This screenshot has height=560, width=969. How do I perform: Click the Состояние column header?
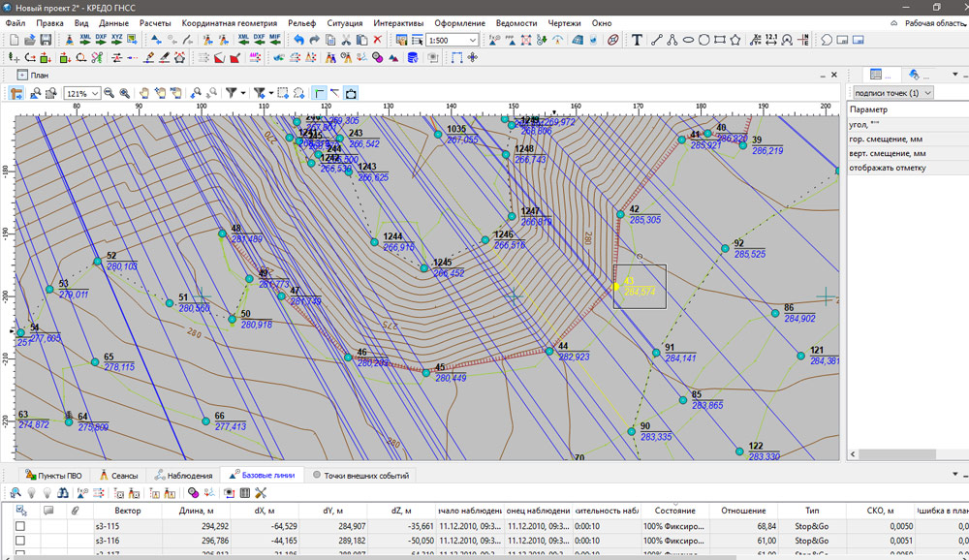[674, 511]
